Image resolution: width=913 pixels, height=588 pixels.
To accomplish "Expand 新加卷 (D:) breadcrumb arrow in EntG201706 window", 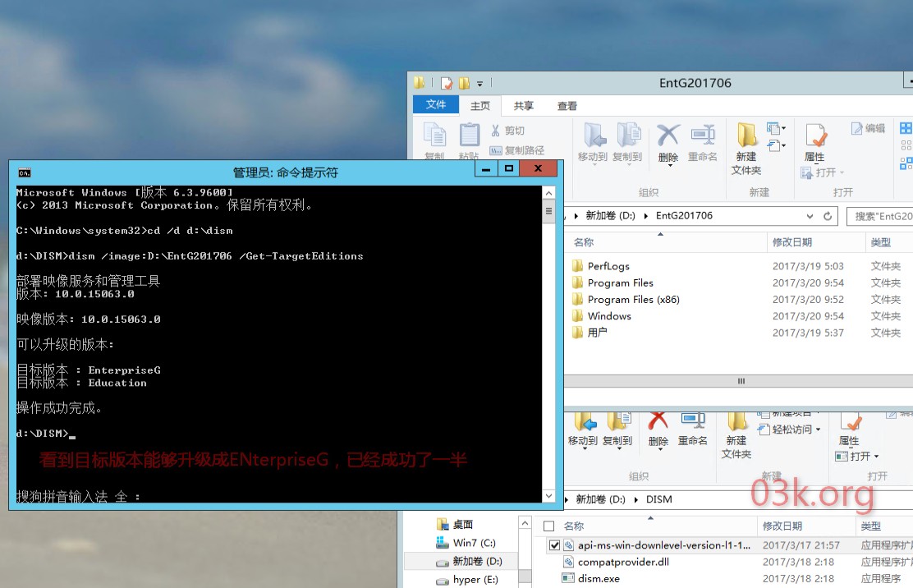I will pos(645,216).
